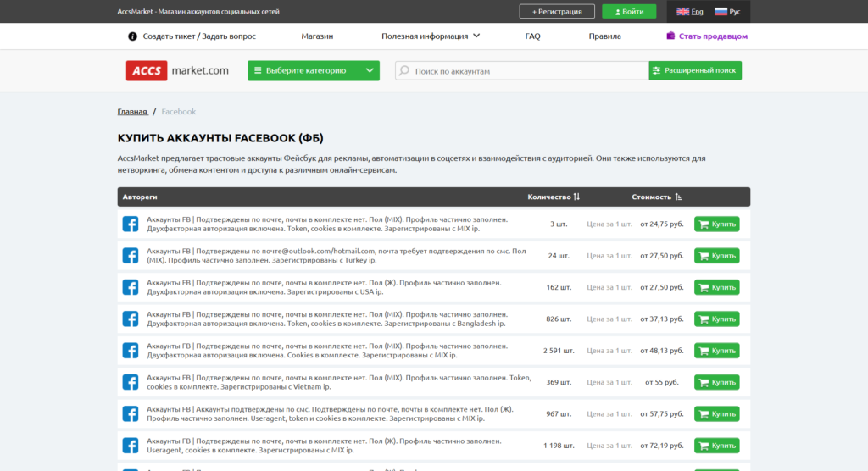868x471 pixels.
Task: Click Стать продавцом link
Action: pos(713,36)
